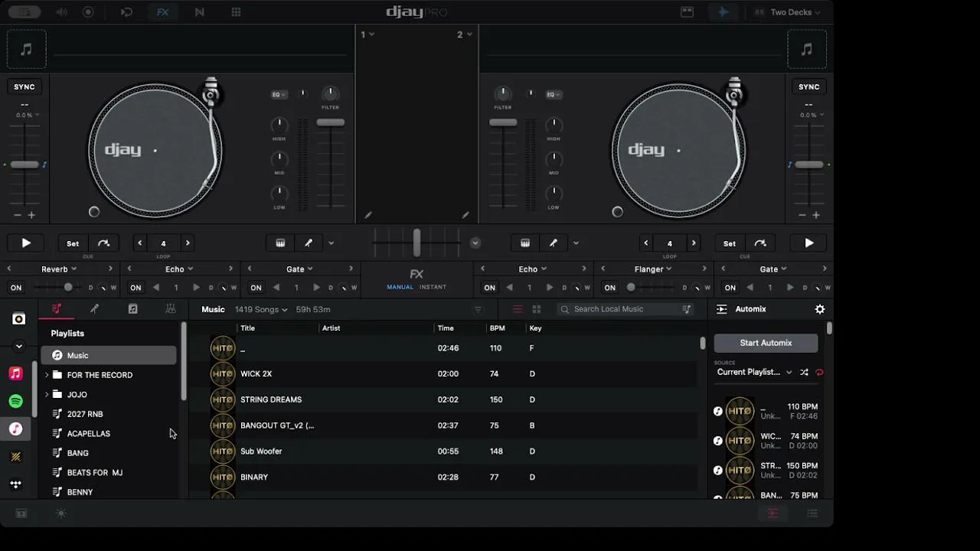
Task: Toggle Automix repeat
Action: pyautogui.click(x=819, y=373)
